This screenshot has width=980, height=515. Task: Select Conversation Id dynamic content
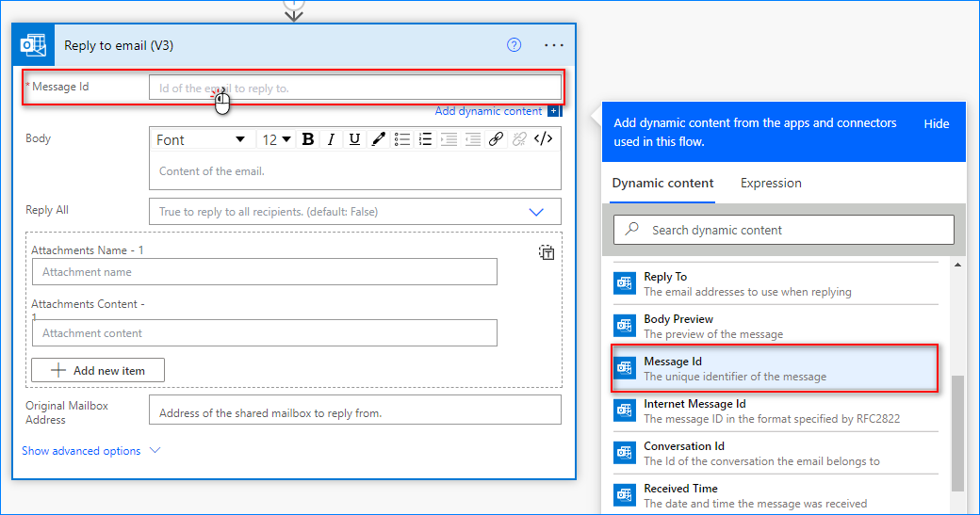[x=775, y=453]
